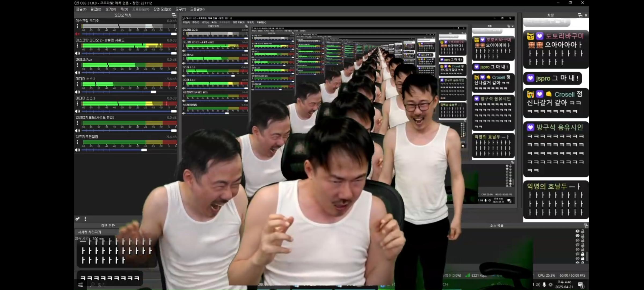644x290 pixels.
Task: Click the 도토리바구미 chat username
Action: click(x=565, y=36)
